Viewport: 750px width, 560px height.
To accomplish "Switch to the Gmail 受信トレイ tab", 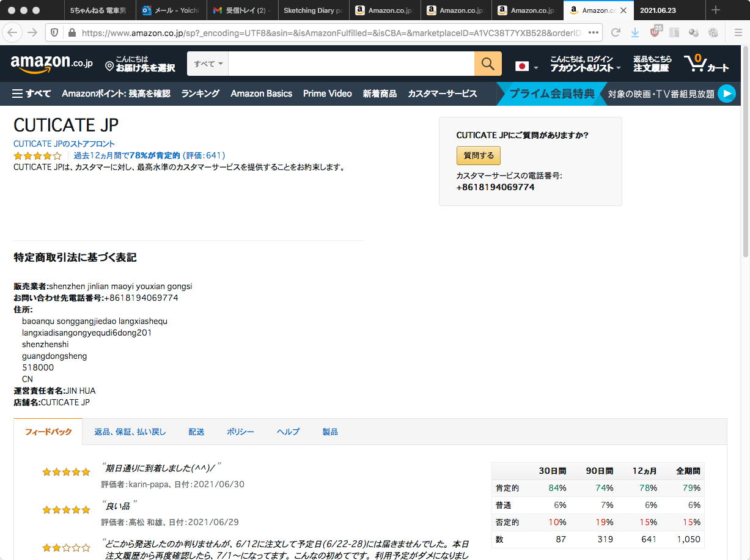I will (x=242, y=10).
